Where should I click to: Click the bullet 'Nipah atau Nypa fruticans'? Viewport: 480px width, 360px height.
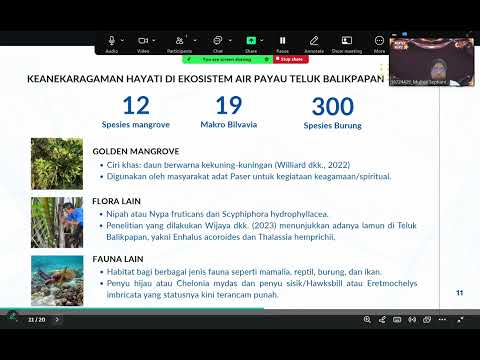pos(217,214)
